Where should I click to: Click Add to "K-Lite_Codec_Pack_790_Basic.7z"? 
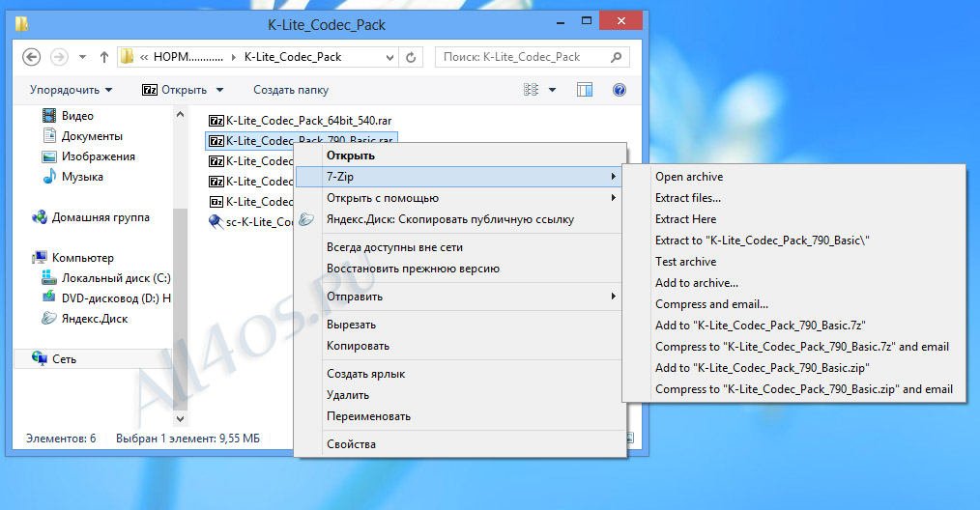pyautogui.click(x=793, y=326)
